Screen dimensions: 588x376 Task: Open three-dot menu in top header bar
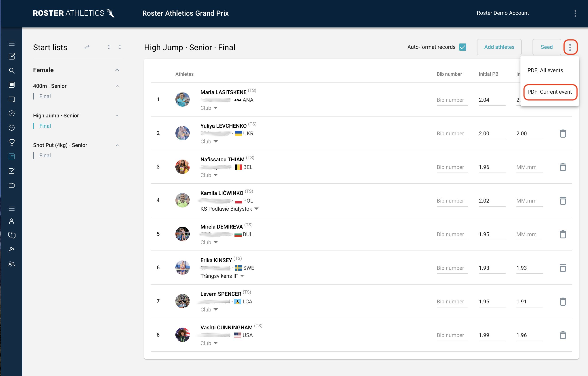pos(575,13)
